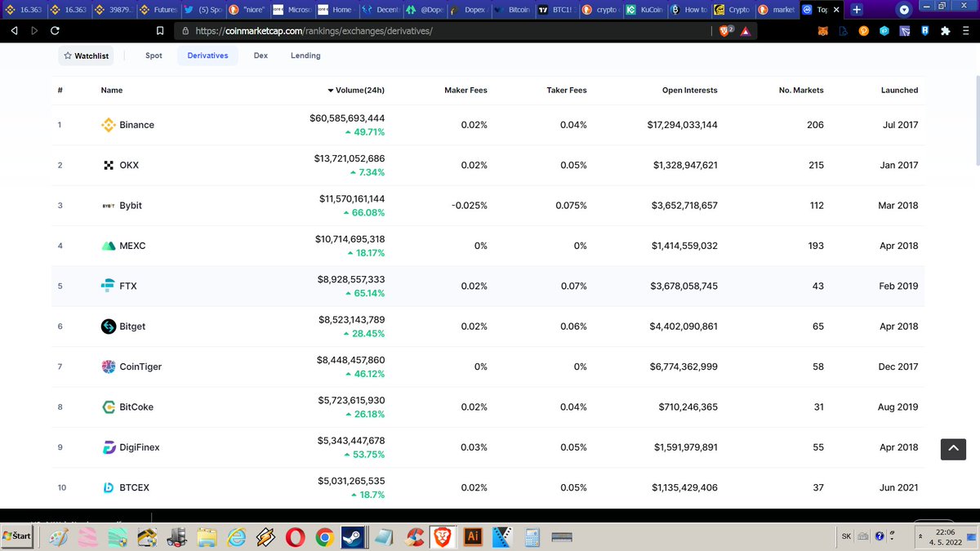Click the coinmarketcap URL address bar

tap(441, 31)
